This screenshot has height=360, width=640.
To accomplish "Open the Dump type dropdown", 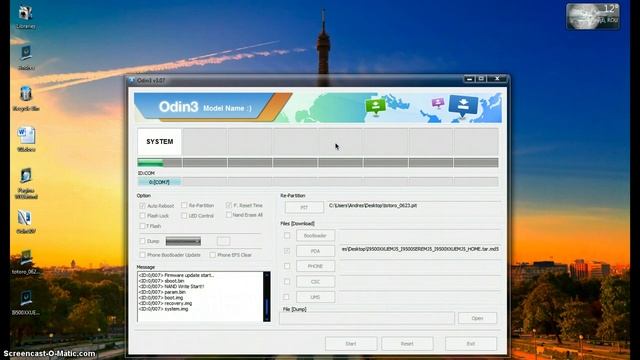I will [x=183, y=241].
